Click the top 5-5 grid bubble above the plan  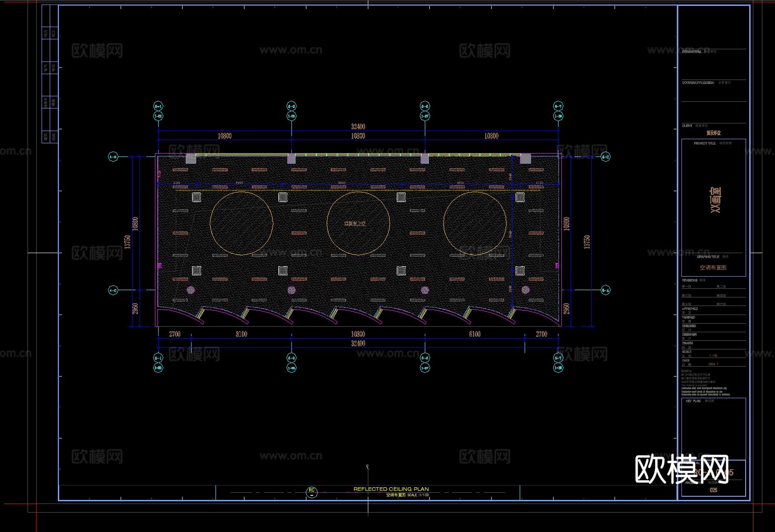425,106
